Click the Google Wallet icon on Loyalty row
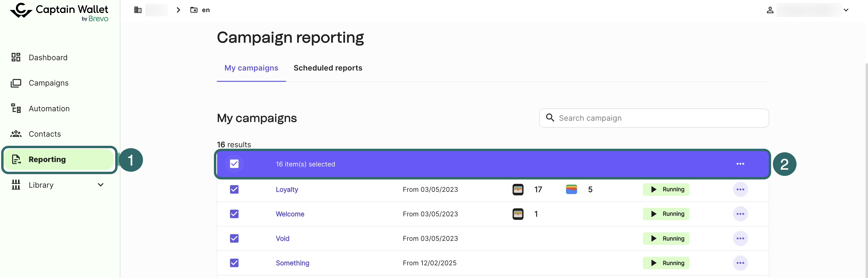Screen dimensions: 868x278 coord(571,189)
